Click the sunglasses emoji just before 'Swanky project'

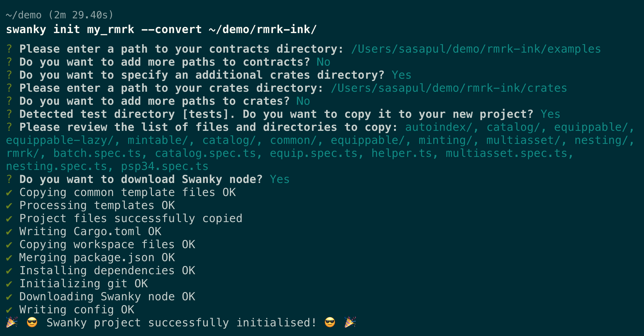click(32, 322)
